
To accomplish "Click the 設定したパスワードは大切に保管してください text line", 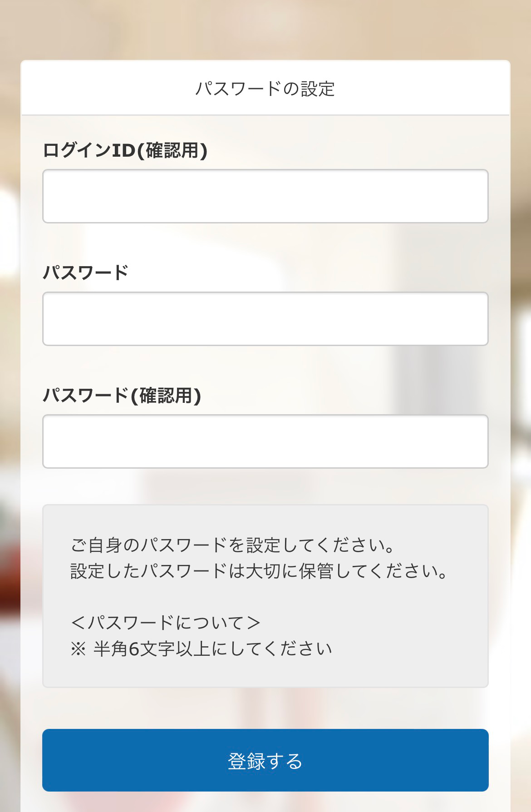I will 259,571.
